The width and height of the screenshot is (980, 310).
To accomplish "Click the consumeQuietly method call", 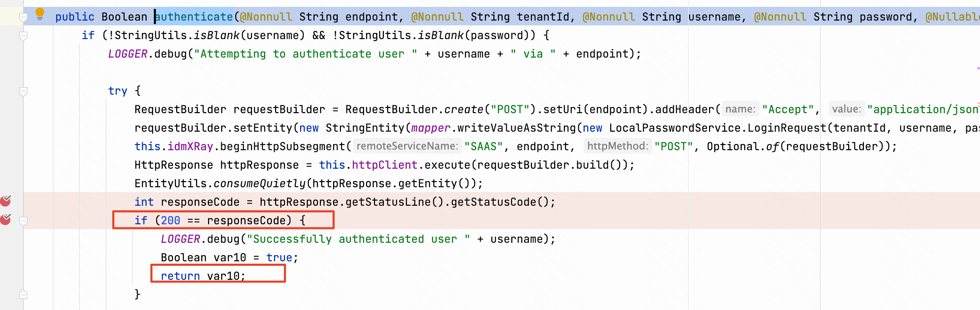I will point(260,183).
